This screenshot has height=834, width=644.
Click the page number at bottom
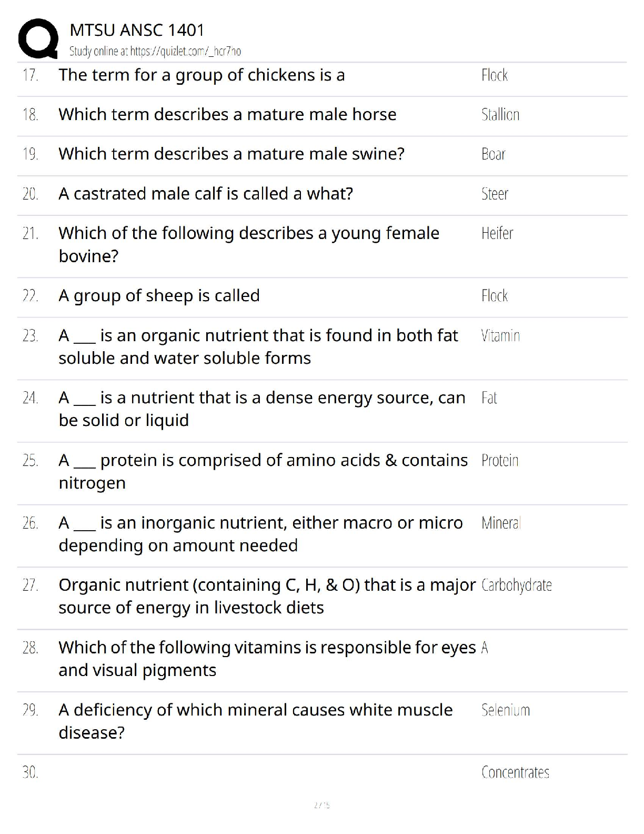pos(321,805)
